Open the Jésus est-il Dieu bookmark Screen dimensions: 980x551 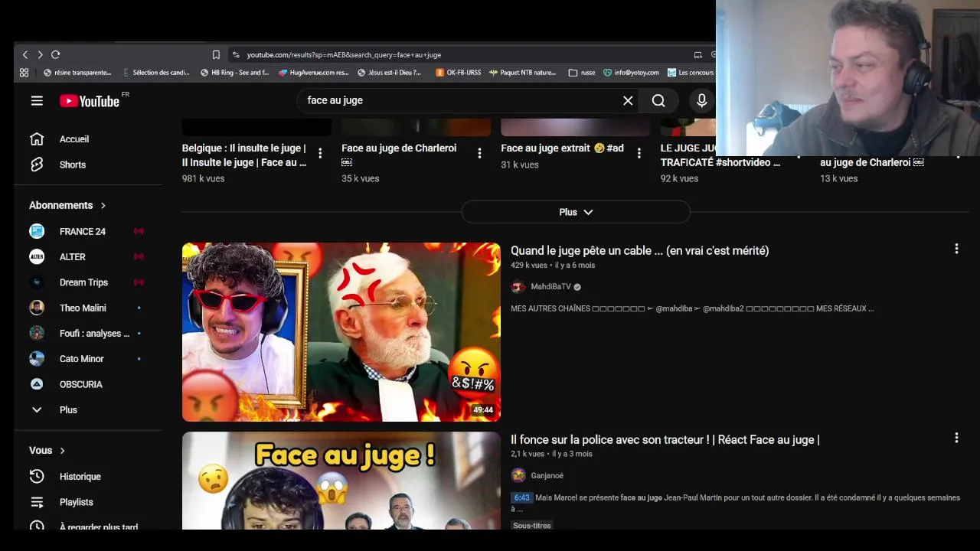click(x=390, y=73)
